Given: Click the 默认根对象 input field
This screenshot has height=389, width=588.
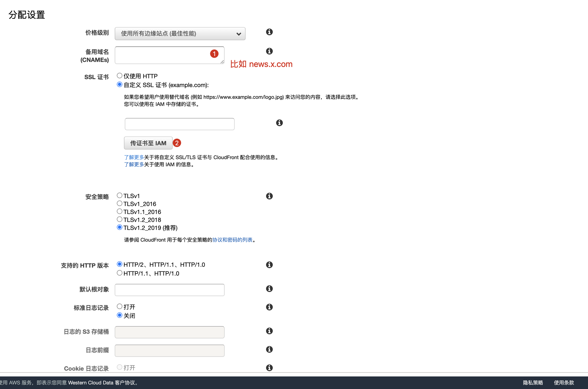Looking at the screenshot, I should pyautogui.click(x=170, y=290).
